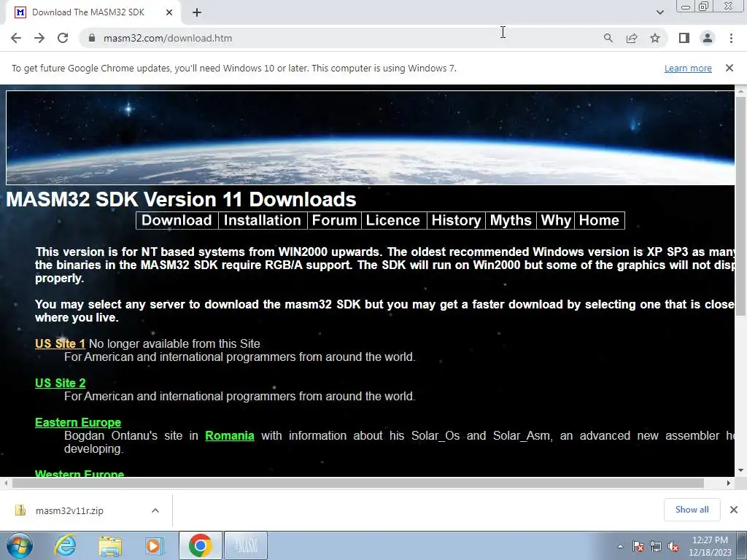Click the scroll right arrow
The width and height of the screenshot is (747, 560).
(x=729, y=483)
